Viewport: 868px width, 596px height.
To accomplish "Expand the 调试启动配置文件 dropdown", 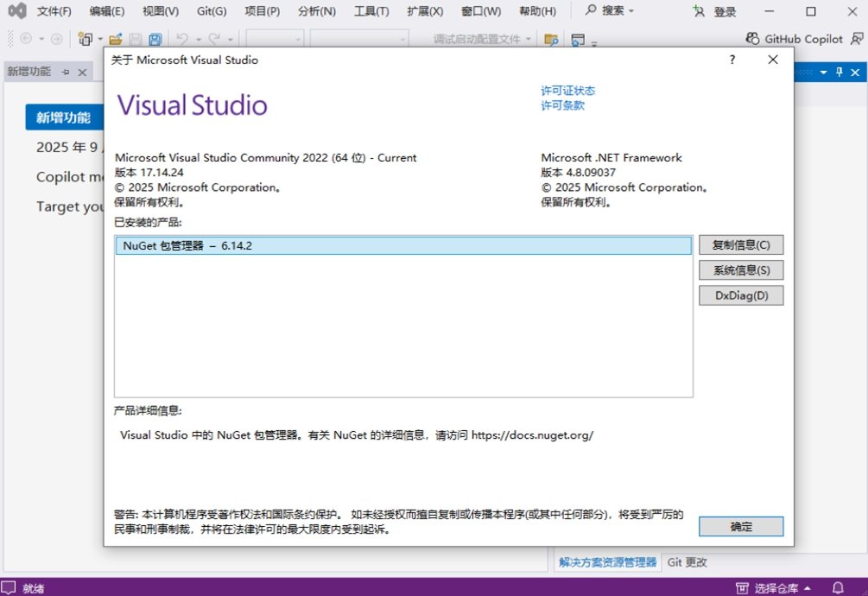I will [528, 39].
